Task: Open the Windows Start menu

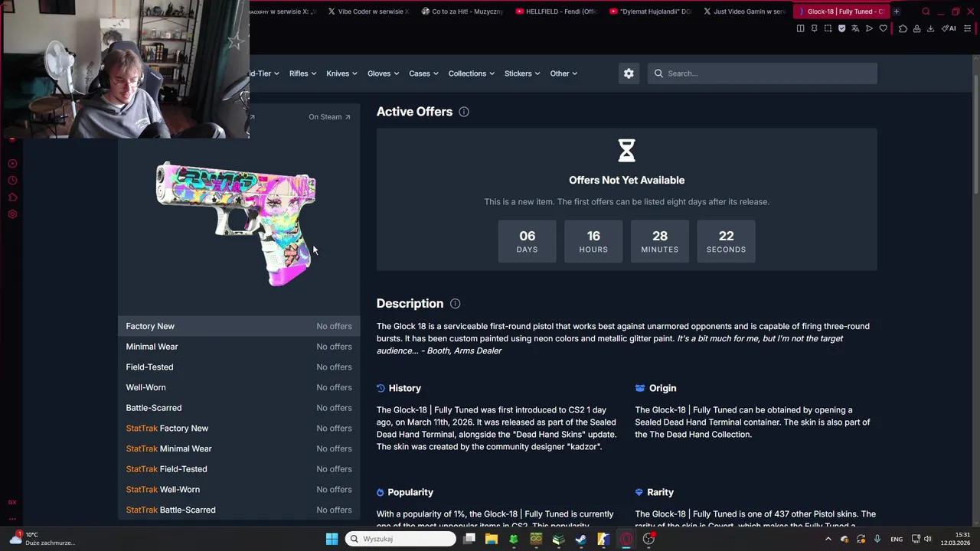Action: click(x=332, y=539)
